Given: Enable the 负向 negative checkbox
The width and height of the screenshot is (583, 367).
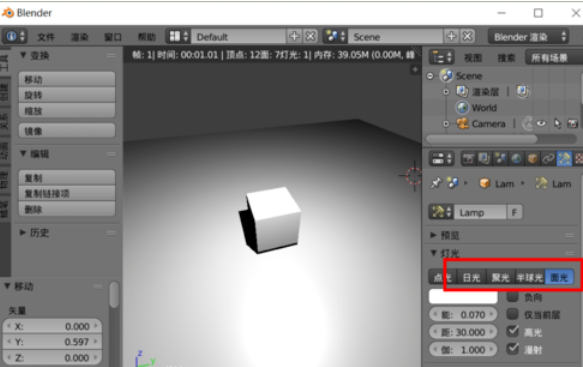Looking at the screenshot, I should click(x=513, y=297).
